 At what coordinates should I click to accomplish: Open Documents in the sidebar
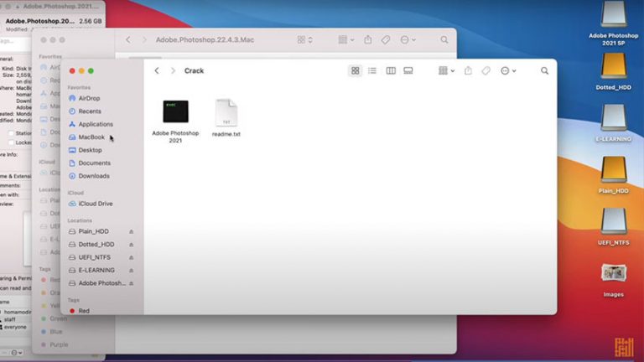(x=94, y=163)
